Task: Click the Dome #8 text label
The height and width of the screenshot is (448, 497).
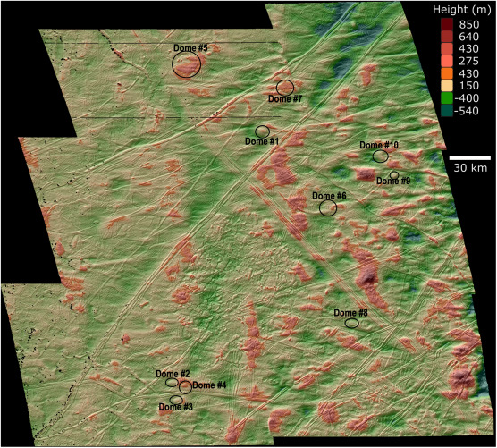Action: (350, 313)
